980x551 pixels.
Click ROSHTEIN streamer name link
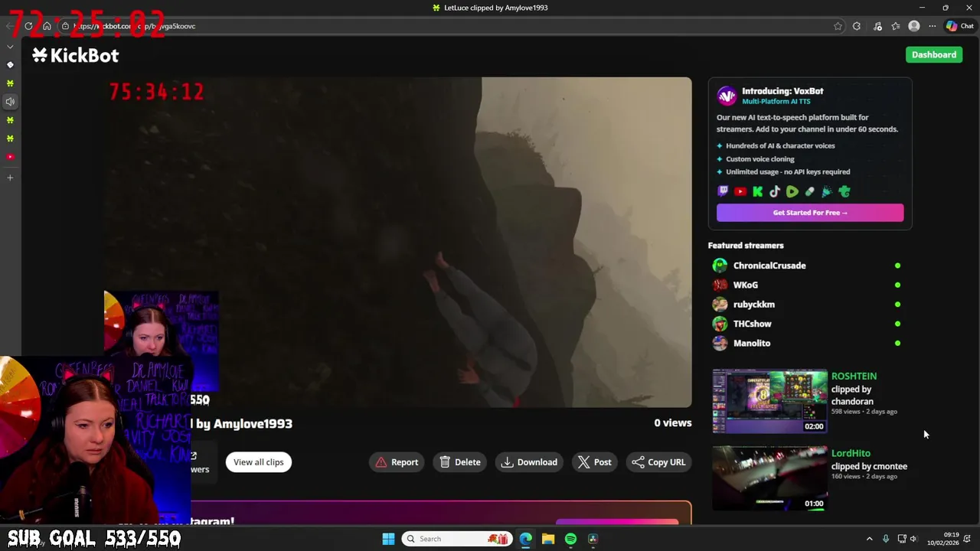[854, 377]
